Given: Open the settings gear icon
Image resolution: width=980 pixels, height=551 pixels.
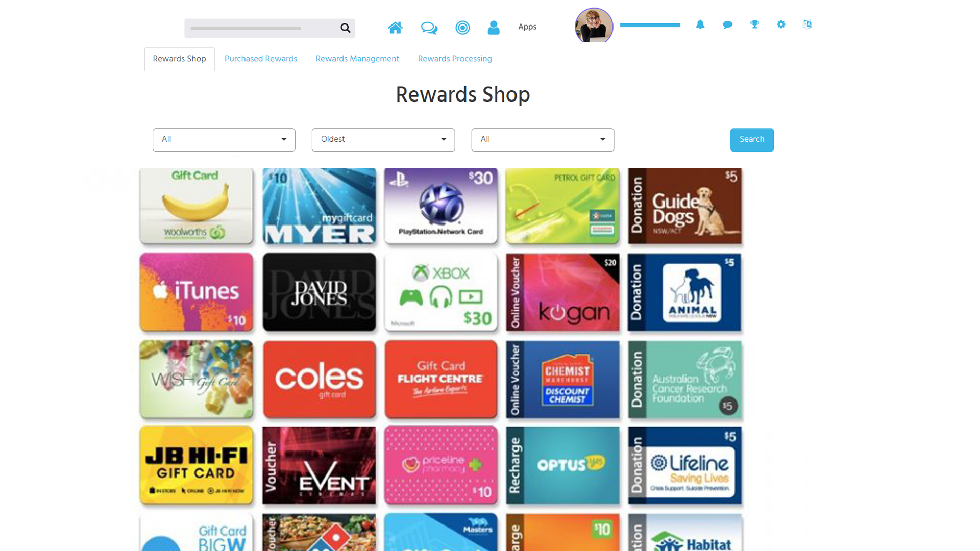Looking at the screenshot, I should click(781, 24).
